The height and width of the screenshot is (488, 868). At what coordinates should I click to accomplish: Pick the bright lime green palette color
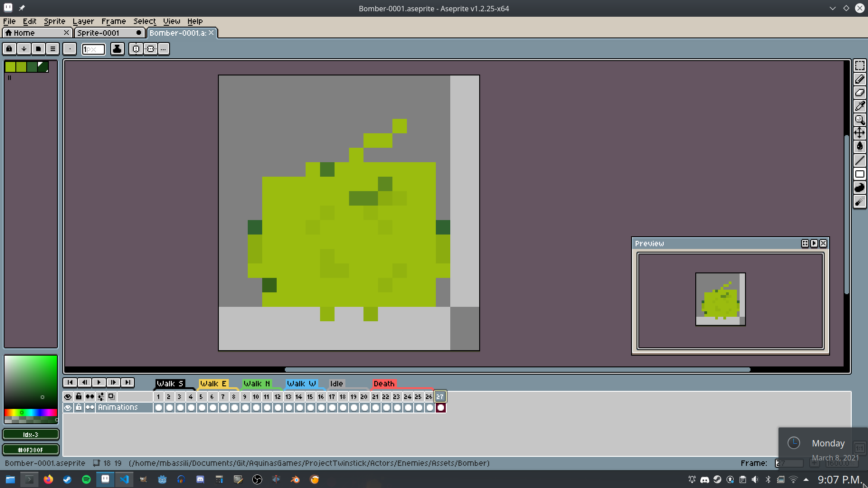(x=10, y=67)
